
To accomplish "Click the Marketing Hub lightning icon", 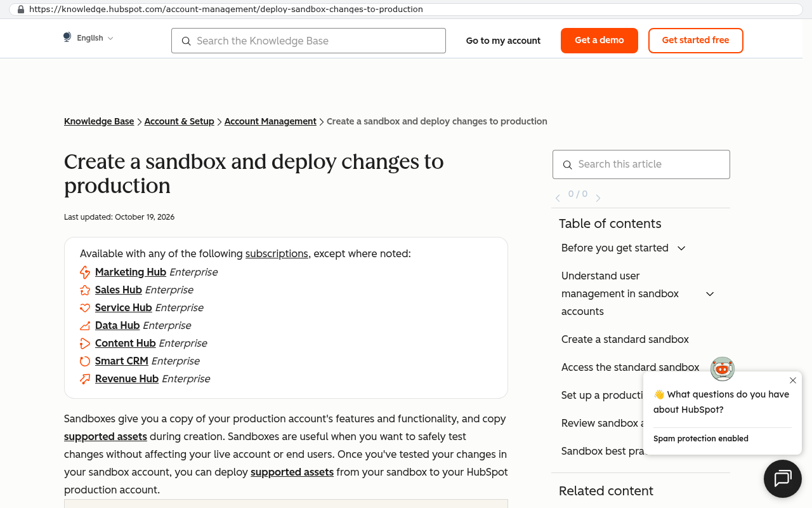I will tap(85, 272).
